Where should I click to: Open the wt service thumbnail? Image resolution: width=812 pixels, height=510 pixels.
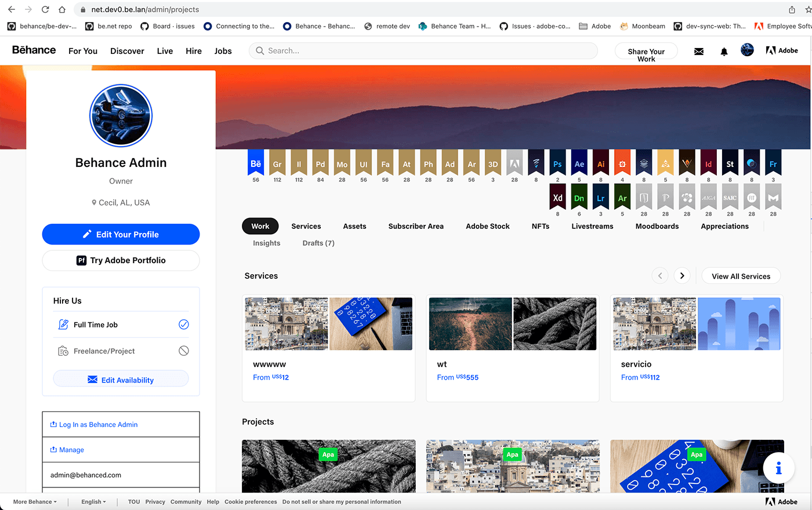tap(512, 324)
